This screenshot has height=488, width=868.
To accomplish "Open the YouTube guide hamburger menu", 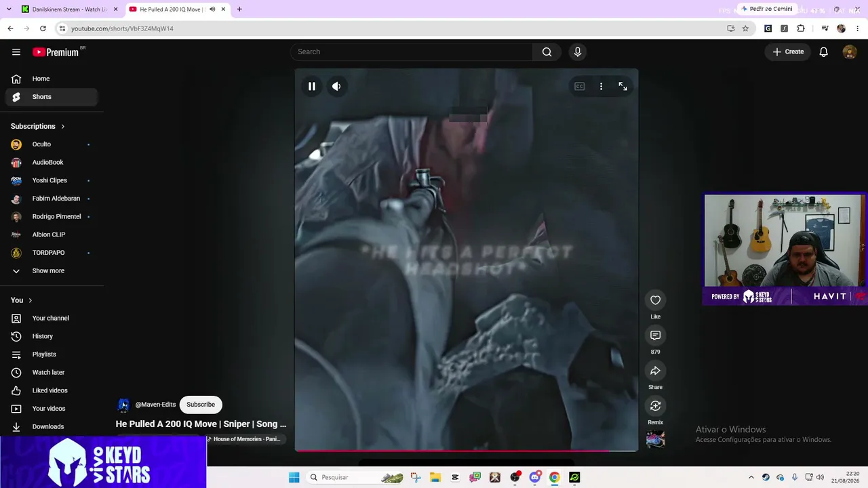I will [16, 52].
